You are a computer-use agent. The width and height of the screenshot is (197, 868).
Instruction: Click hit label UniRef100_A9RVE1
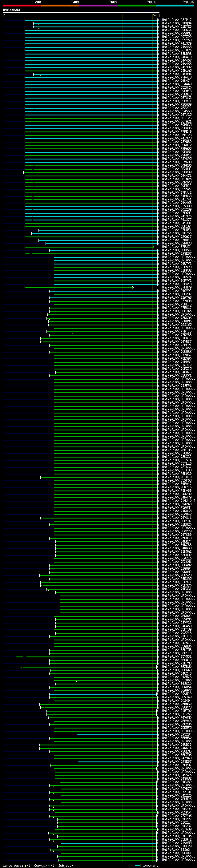click(x=176, y=101)
